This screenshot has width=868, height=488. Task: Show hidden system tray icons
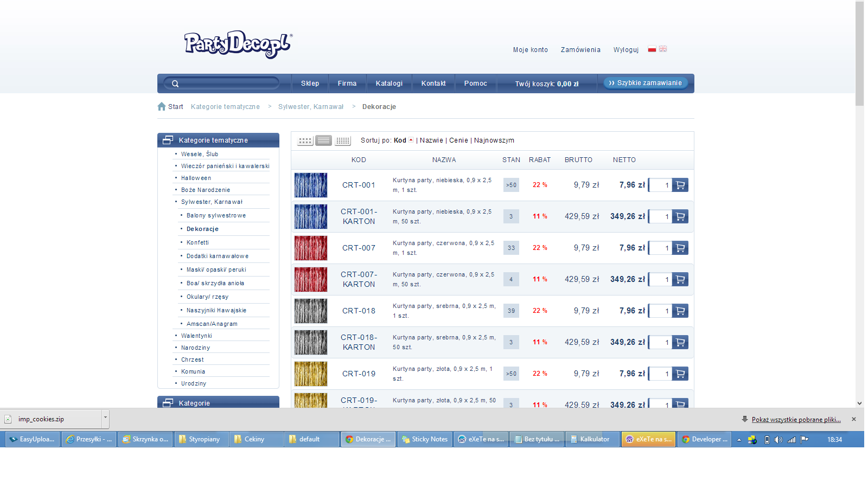coord(739,439)
